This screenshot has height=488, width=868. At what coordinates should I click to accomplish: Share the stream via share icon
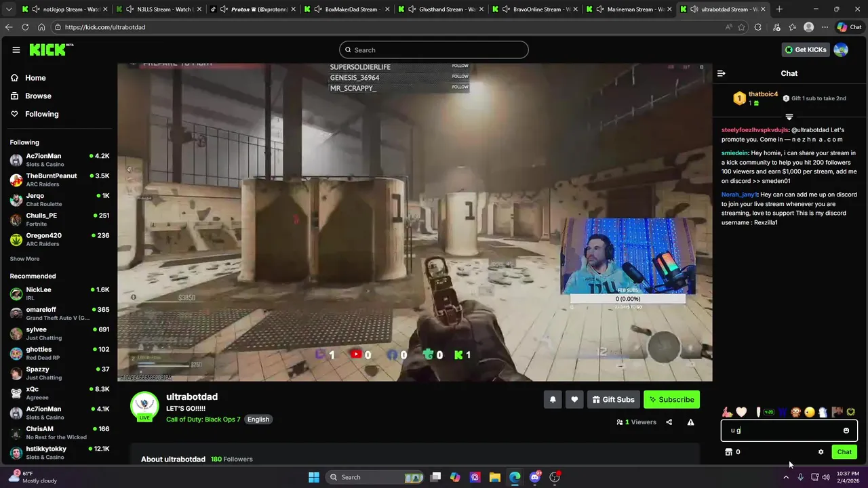tap(669, 422)
